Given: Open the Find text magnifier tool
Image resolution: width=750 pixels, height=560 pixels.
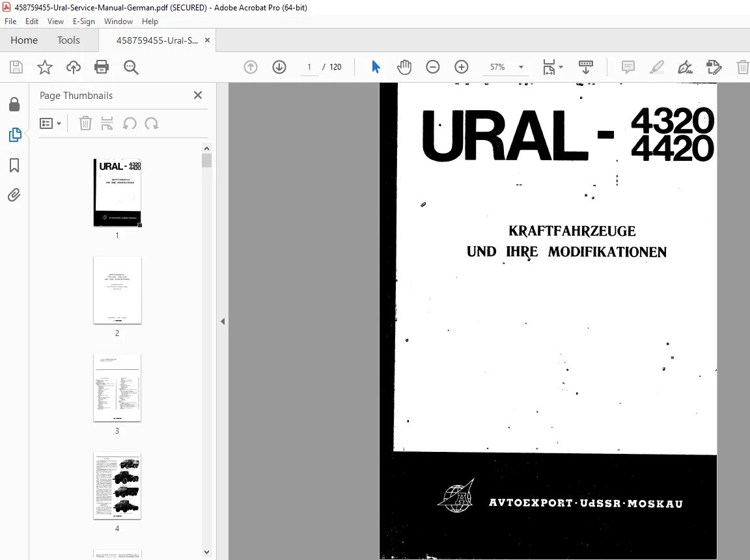Looking at the screenshot, I should coord(131,68).
